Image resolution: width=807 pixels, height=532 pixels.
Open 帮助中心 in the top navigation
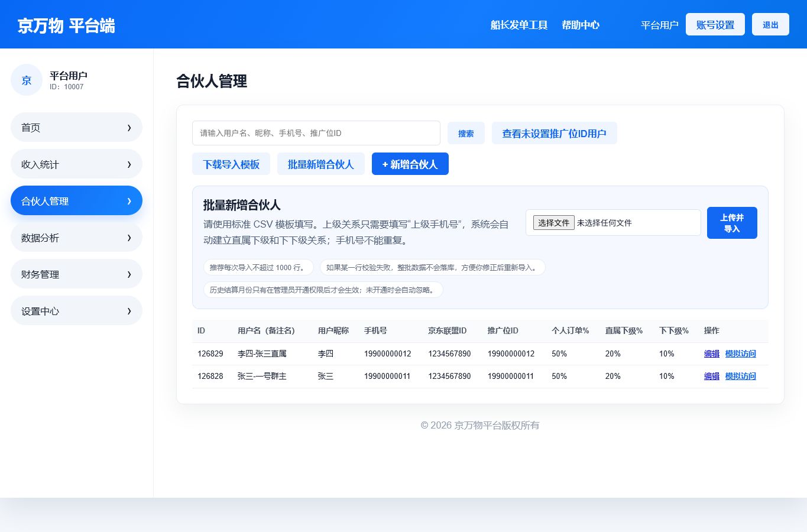tap(581, 25)
